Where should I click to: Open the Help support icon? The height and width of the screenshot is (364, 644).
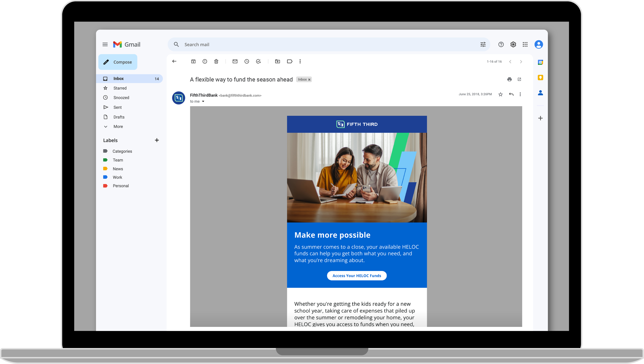pyautogui.click(x=501, y=45)
